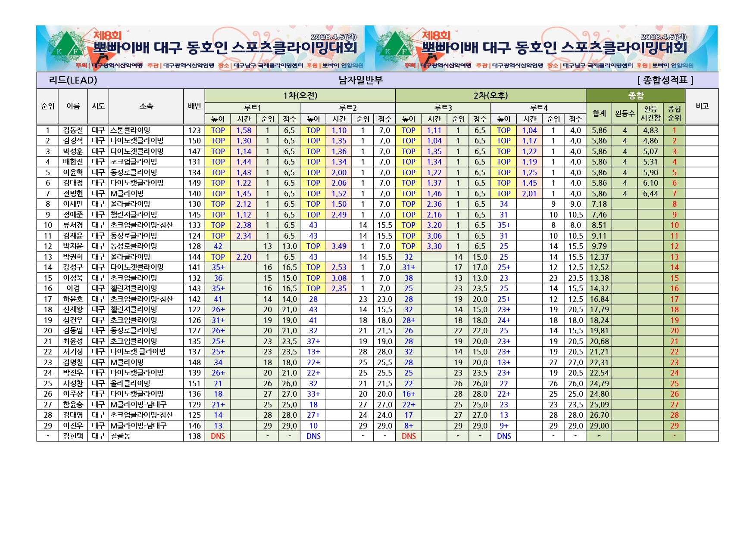Image resolution: width=756 pixels, height=534 pixels.
Task: Click the right banner's 2026.4.5 date text
Action: [663, 37]
